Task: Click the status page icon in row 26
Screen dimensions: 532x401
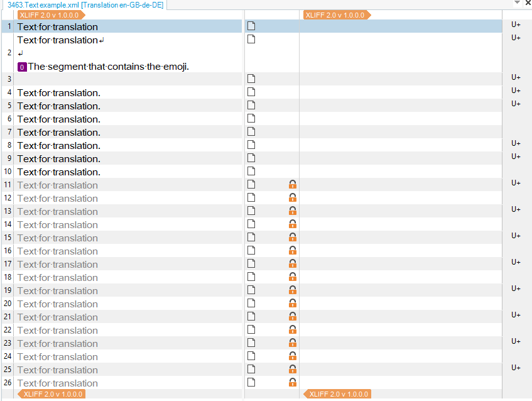Action: [x=251, y=382]
